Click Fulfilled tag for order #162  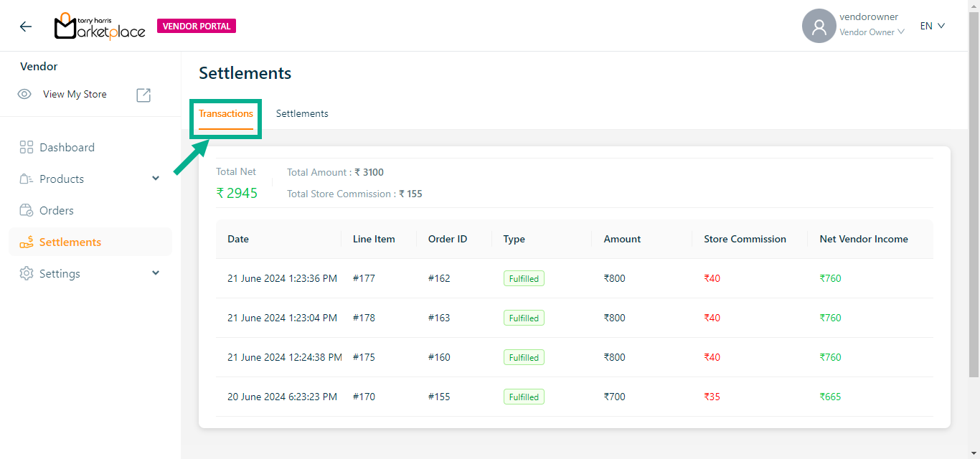pyautogui.click(x=524, y=279)
